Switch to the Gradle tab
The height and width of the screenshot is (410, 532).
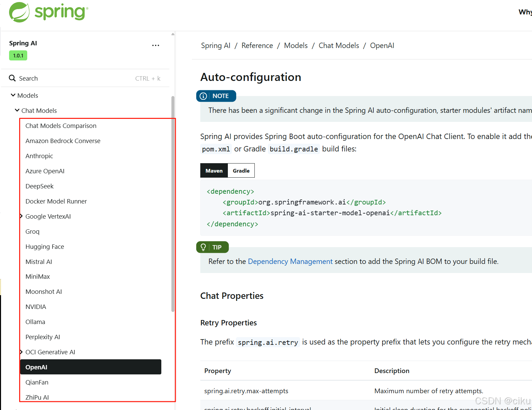coord(241,171)
